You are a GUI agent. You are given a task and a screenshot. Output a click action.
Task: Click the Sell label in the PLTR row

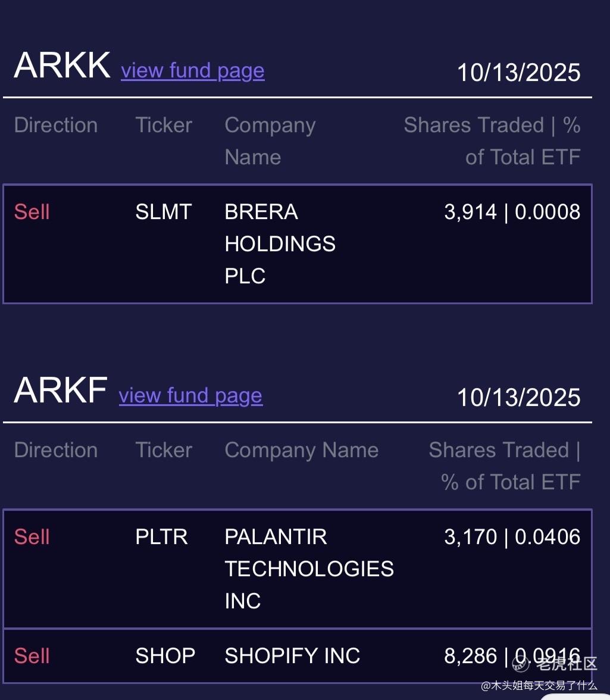pyautogui.click(x=32, y=537)
